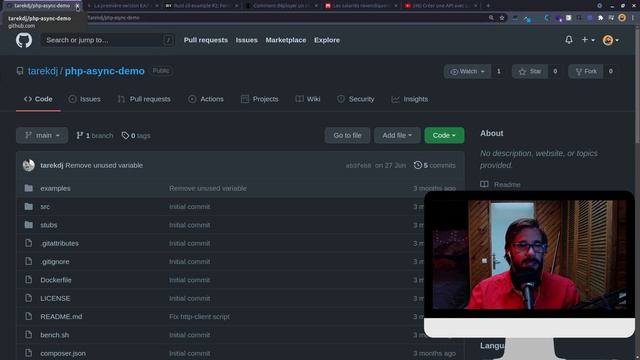Open Marketplace in top navigation

click(286, 40)
